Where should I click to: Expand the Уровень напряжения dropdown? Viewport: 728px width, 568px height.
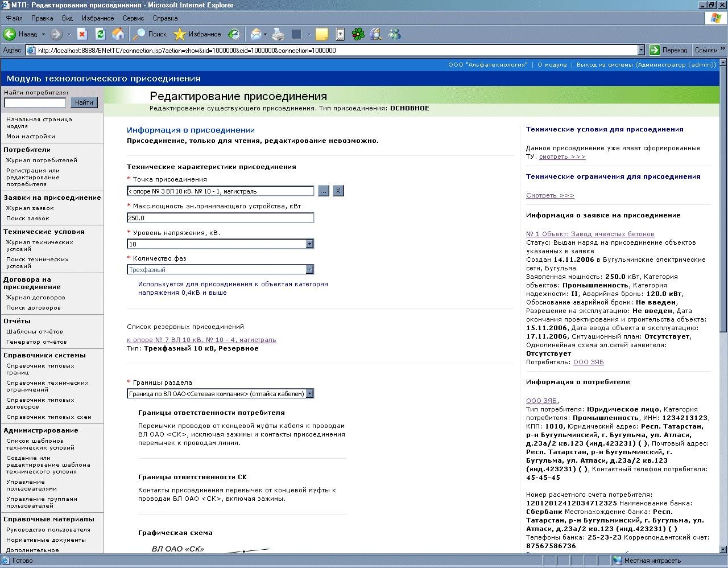tap(309, 244)
